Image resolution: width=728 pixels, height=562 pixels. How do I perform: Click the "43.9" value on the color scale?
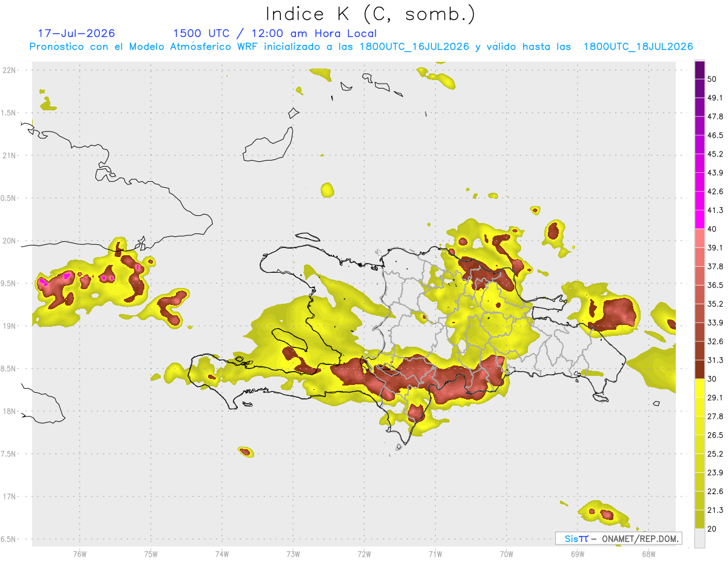tap(715, 173)
